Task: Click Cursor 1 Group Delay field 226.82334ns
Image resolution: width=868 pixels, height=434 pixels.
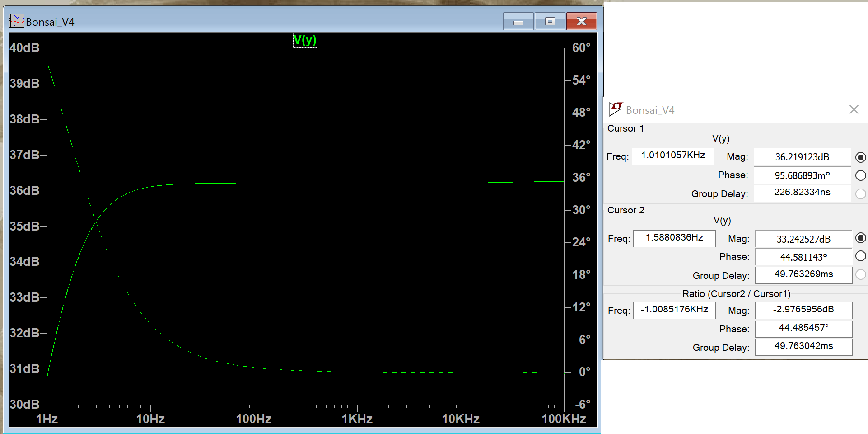Action: pyautogui.click(x=803, y=193)
